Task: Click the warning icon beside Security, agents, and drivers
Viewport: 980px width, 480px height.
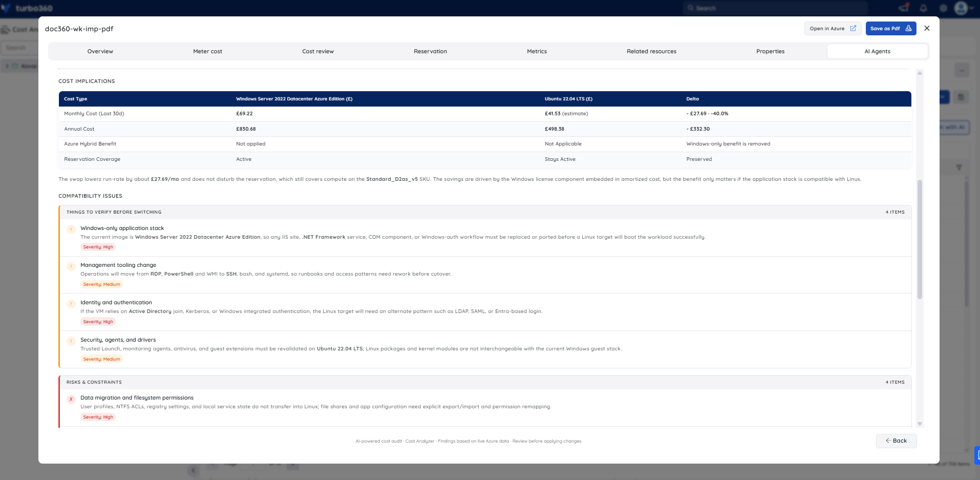Action: pyautogui.click(x=71, y=341)
